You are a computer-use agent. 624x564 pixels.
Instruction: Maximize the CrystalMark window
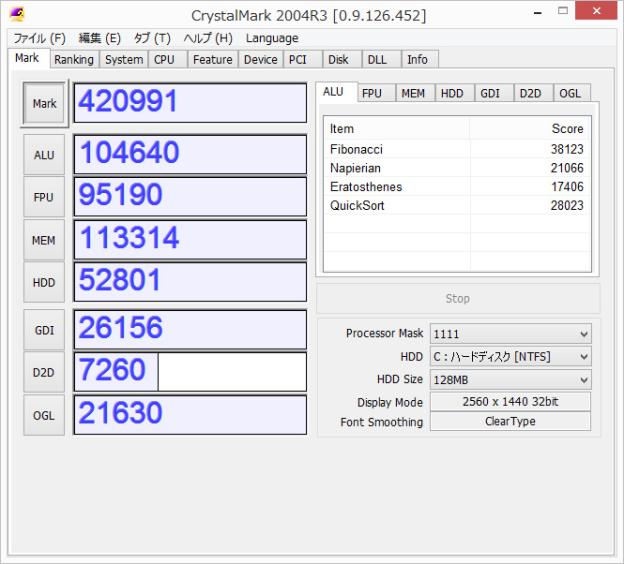click(x=563, y=11)
